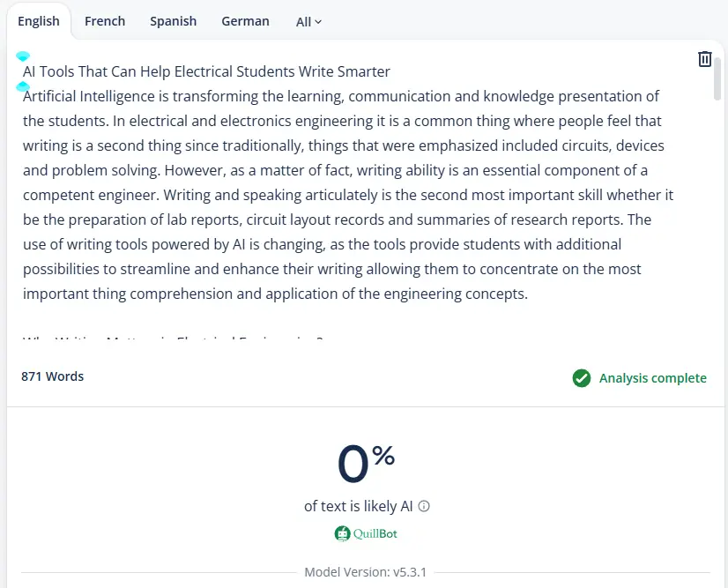Open the All languages dropdown
The image size is (728, 588).
pos(308,22)
